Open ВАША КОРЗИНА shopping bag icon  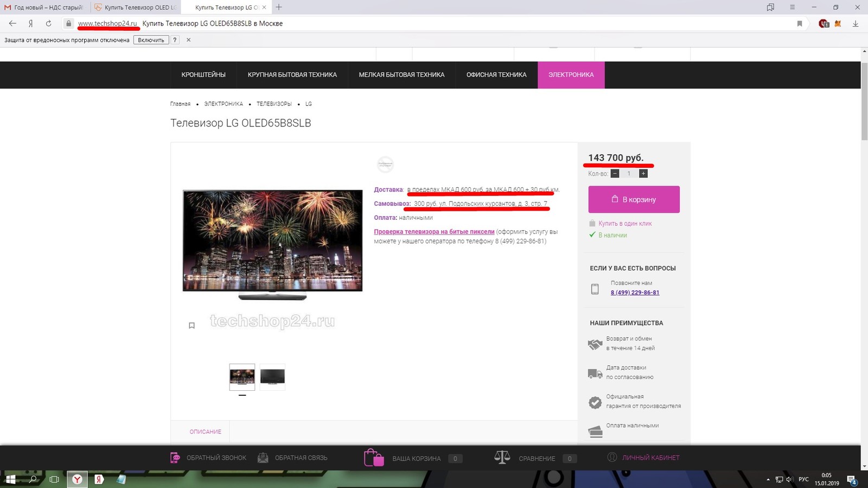pyautogui.click(x=374, y=458)
